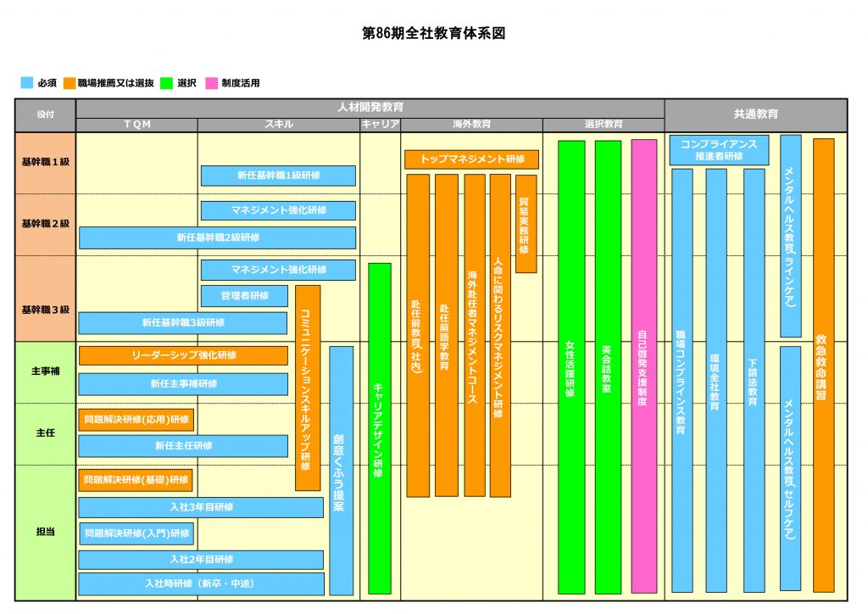The height and width of the screenshot is (614, 868).
Task: Click マネジメント強化研修 in the 基幹職2級 row
Action: (x=278, y=210)
